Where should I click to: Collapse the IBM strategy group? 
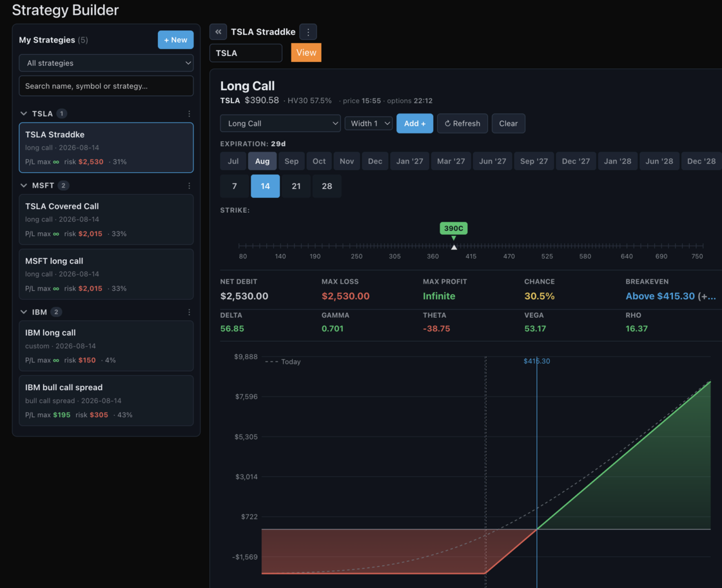click(x=23, y=312)
